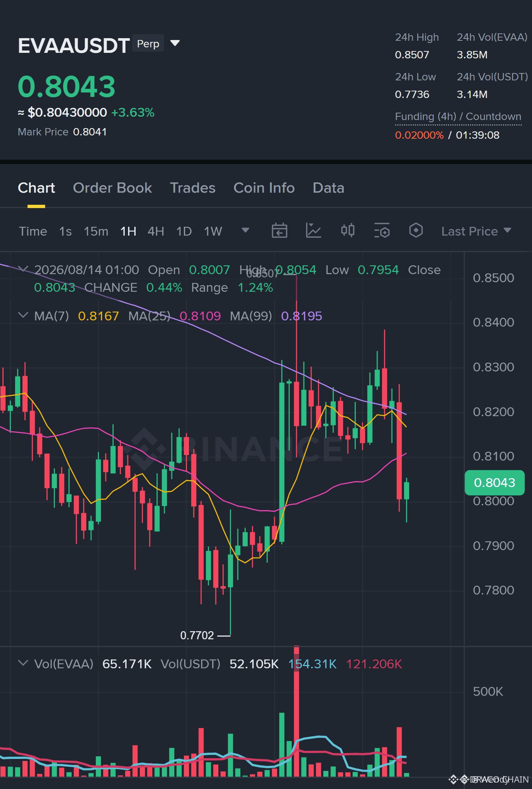
Task: Click the 0.8500 price axis label
Action: (493, 278)
